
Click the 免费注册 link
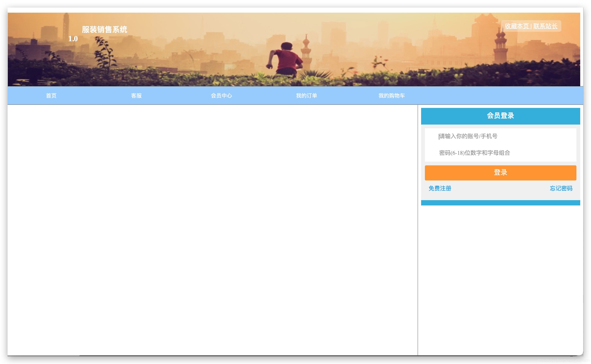pos(440,188)
